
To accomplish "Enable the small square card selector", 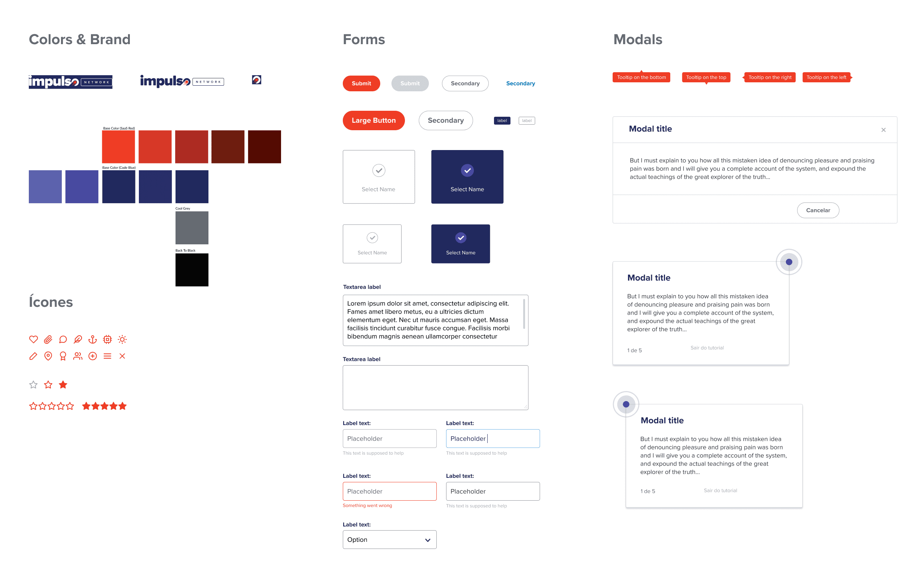I will (x=372, y=245).
